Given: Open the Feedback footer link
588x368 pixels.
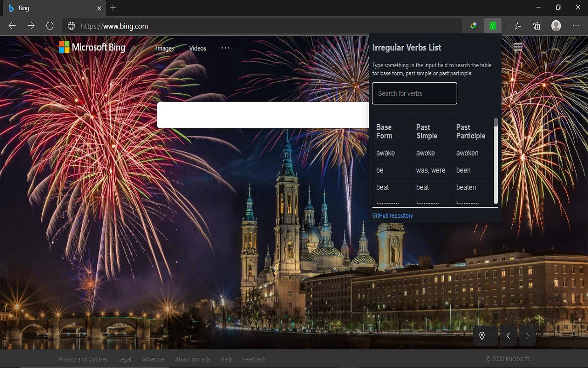Looking at the screenshot, I should tap(254, 359).
